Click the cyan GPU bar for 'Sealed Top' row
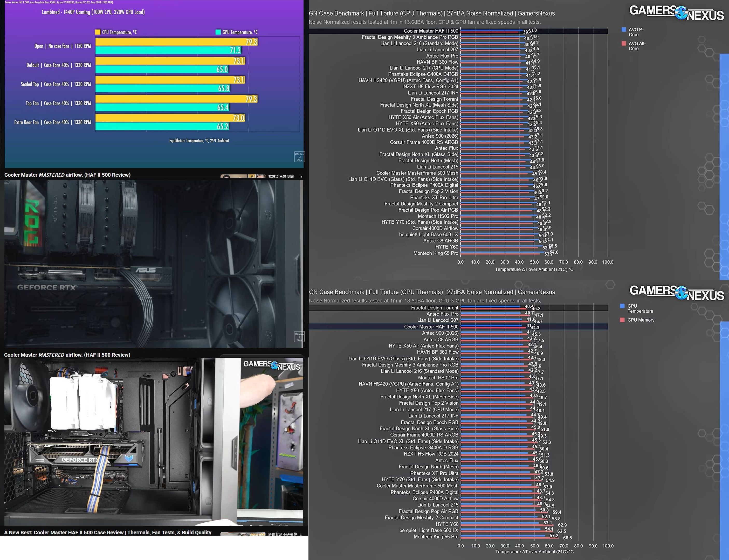This screenshot has width=729, height=560. click(x=163, y=88)
